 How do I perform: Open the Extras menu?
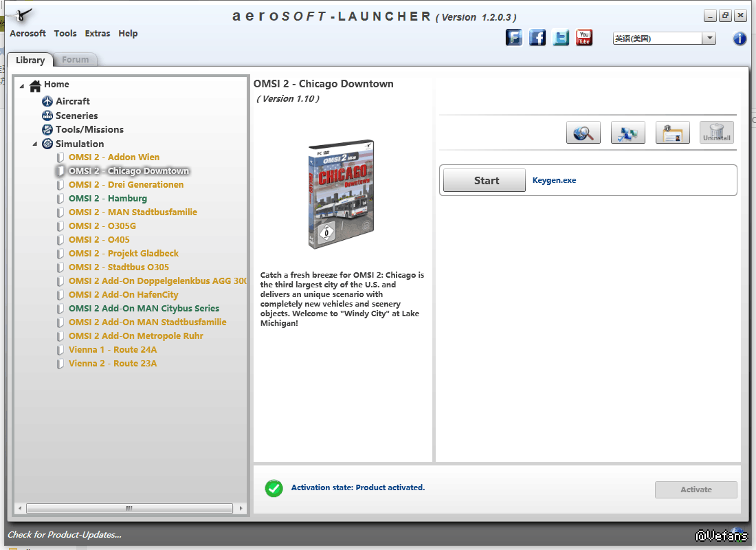(98, 33)
